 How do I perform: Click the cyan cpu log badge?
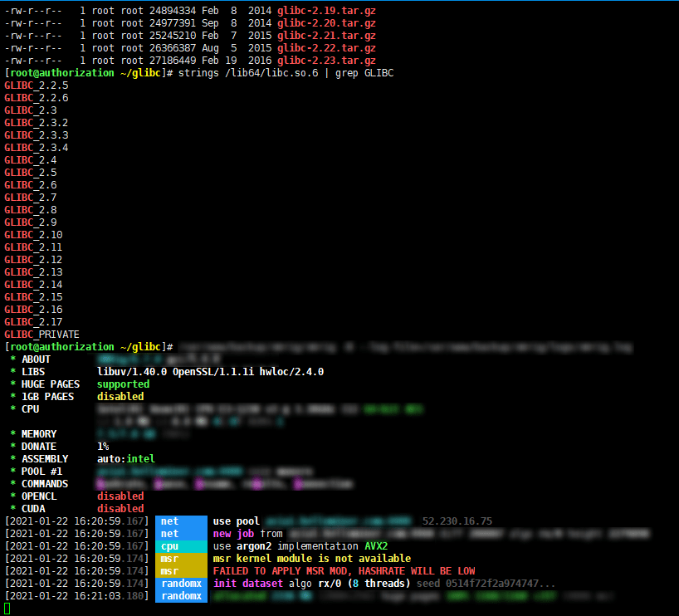(169, 546)
